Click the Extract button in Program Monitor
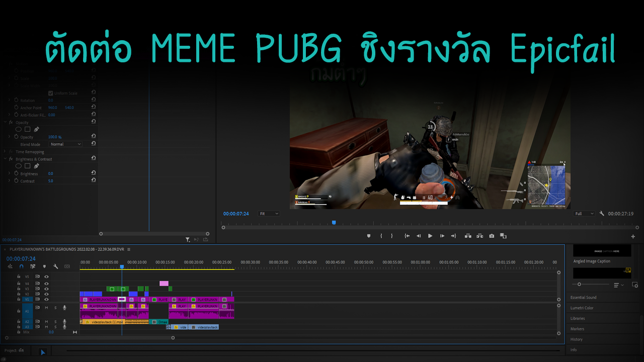The height and width of the screenshot is (362, 644). (480, 236)
